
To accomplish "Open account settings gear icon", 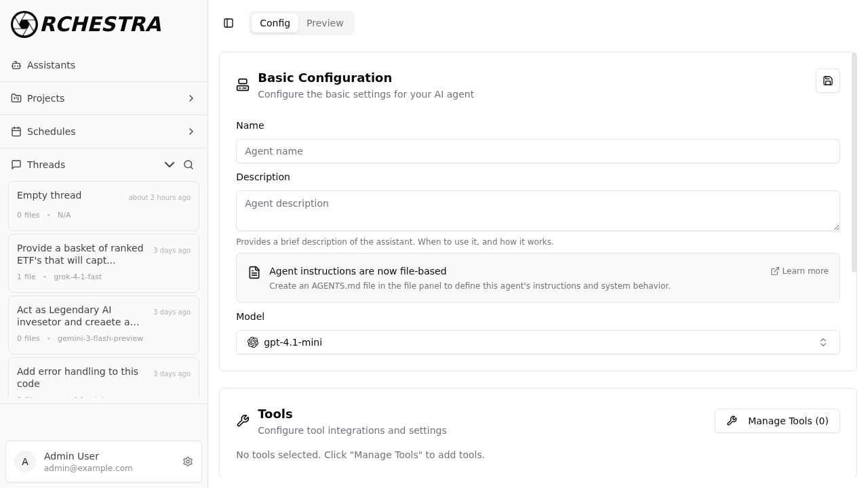I will (x=188, y=462).
